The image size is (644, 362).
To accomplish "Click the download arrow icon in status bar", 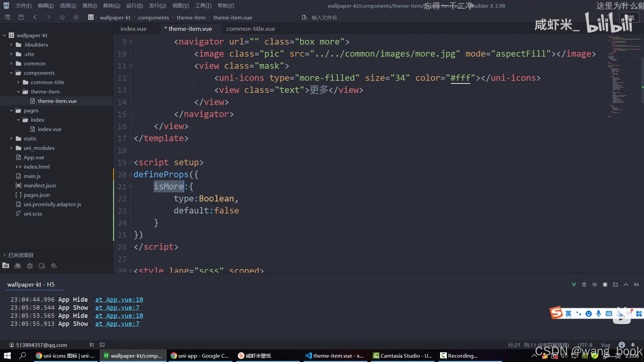I will click(x=622, y=345).
